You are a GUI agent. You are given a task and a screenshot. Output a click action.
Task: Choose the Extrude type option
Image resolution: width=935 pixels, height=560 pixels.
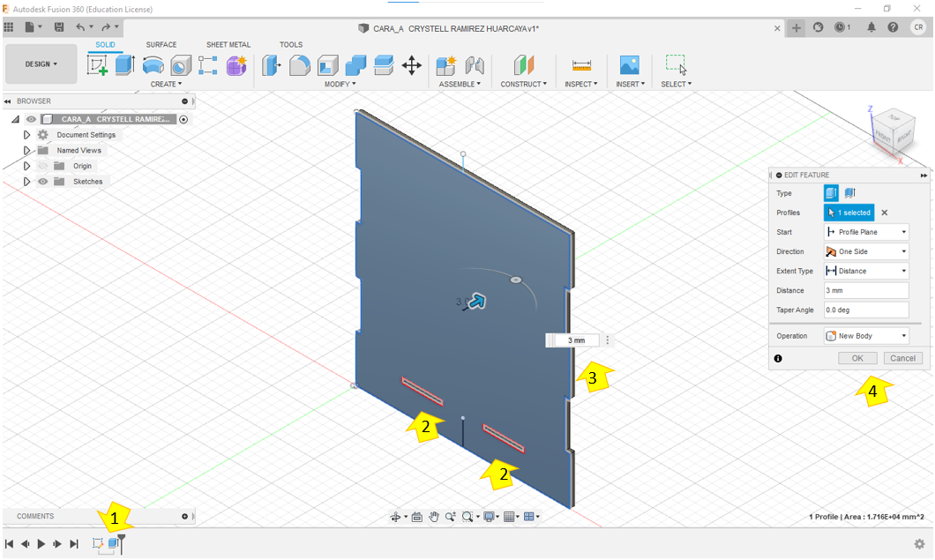coord(831,192)
